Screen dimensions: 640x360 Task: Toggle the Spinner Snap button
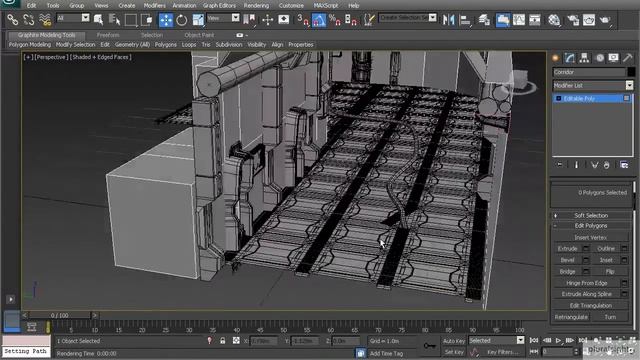[351, 20]
